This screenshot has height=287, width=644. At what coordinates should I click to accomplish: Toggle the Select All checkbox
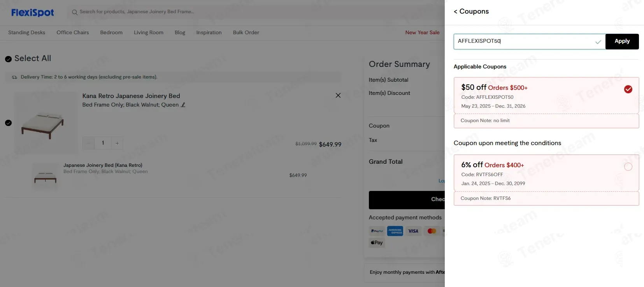[x=8, y=59]
